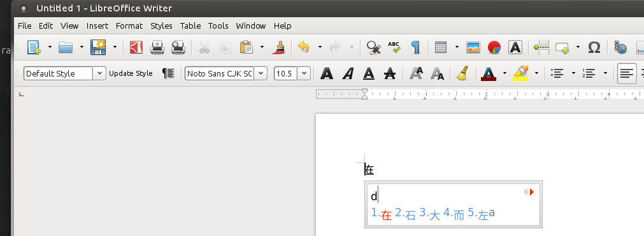Open the New document dropdown arrow
The image size is (644, 236).
pyautogui.click(x=50, y=47)
